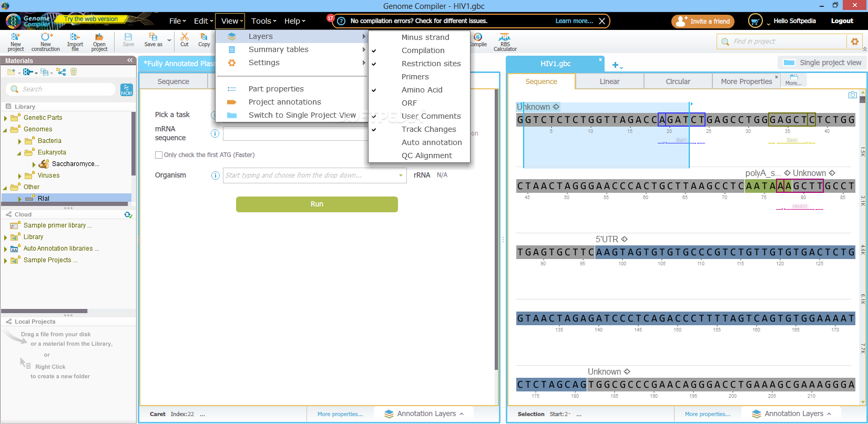This screenshot has width=868, height=424.
Task: Click the camera snapshot icon
Action: coord(853,95)
